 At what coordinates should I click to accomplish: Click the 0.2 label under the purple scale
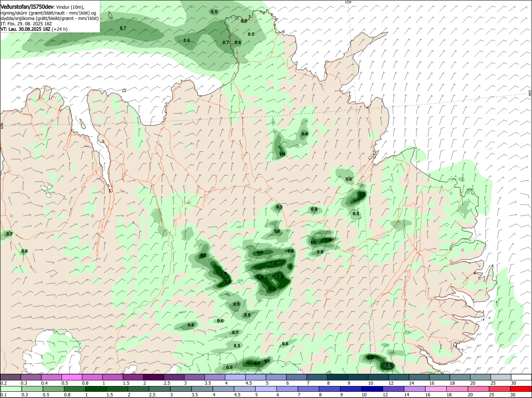click(3, 383)
